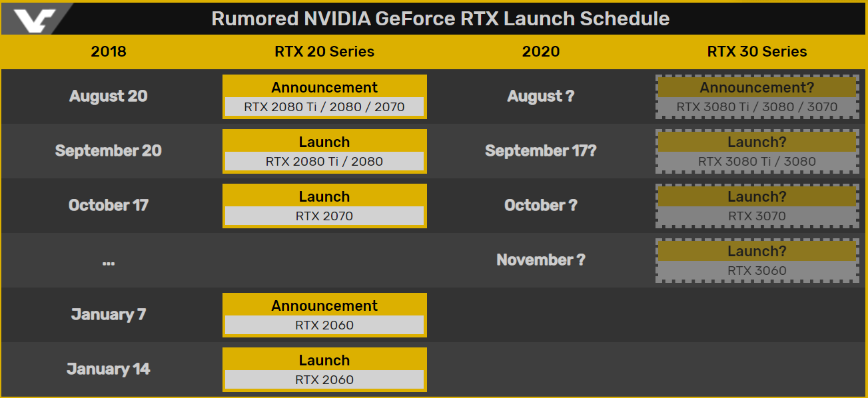Click the September 17? date label
This screenshot has height=398, width=868.
(541, 150)
